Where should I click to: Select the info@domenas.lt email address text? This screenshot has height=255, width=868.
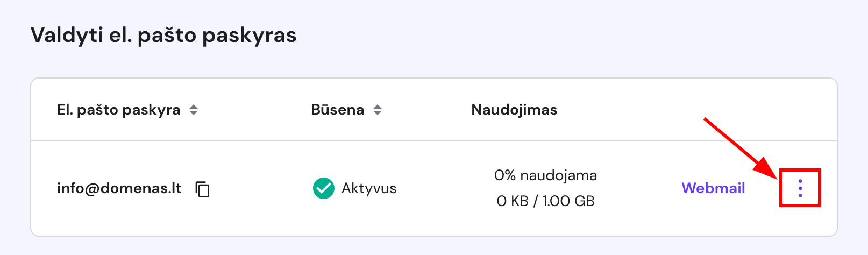pos(119,188)
